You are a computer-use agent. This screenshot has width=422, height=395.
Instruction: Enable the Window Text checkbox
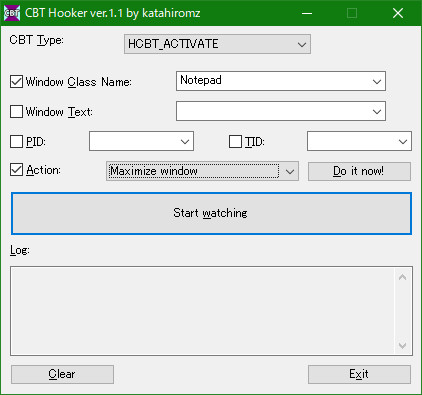point(16,112)
